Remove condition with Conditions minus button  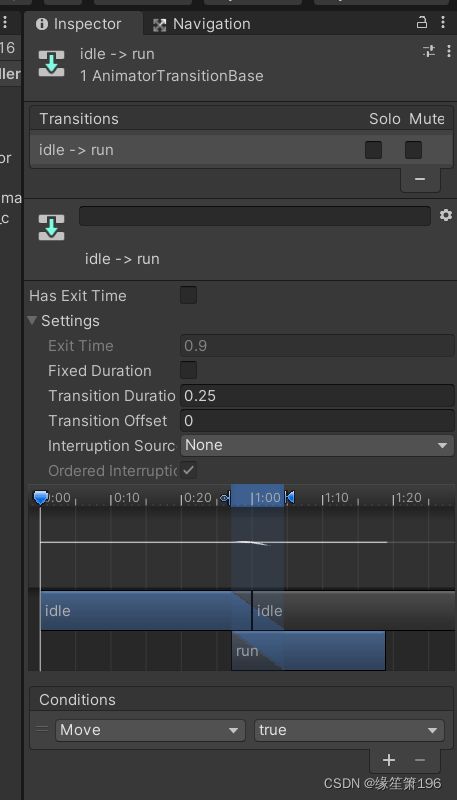pos(420,760)
